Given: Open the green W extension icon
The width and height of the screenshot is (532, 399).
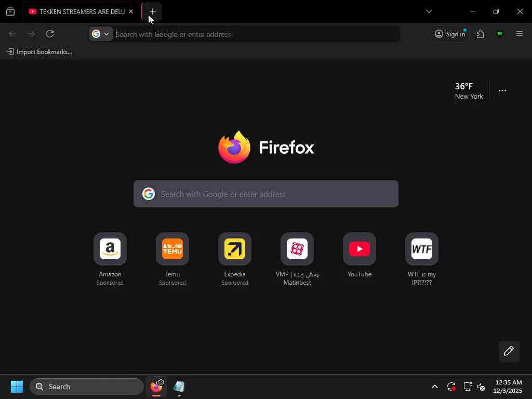Looking at the screenshot, I should tap(499, 34).
